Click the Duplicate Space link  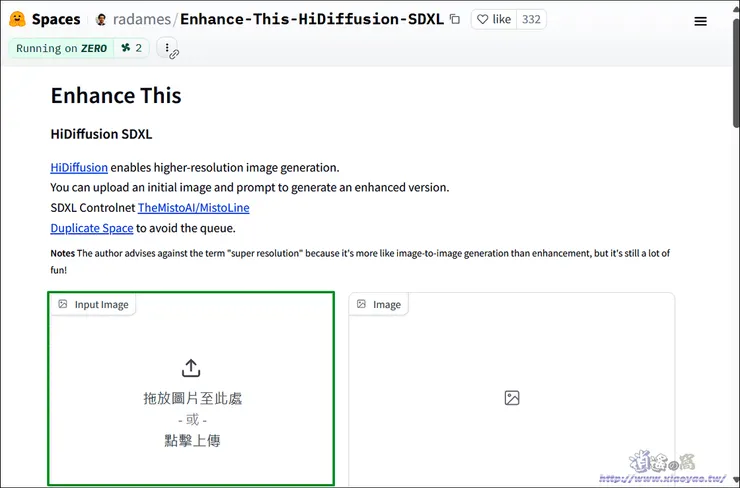(x=92, y=228)
